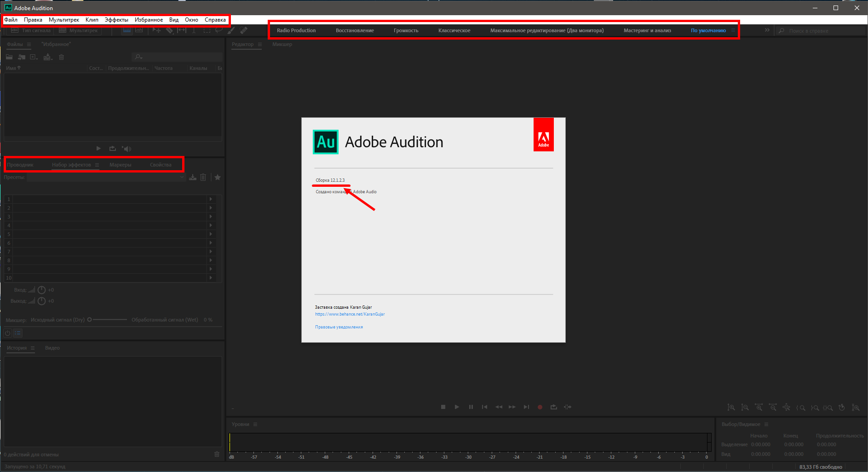Toggle the spectral frequency display

(x=127, y=30)
